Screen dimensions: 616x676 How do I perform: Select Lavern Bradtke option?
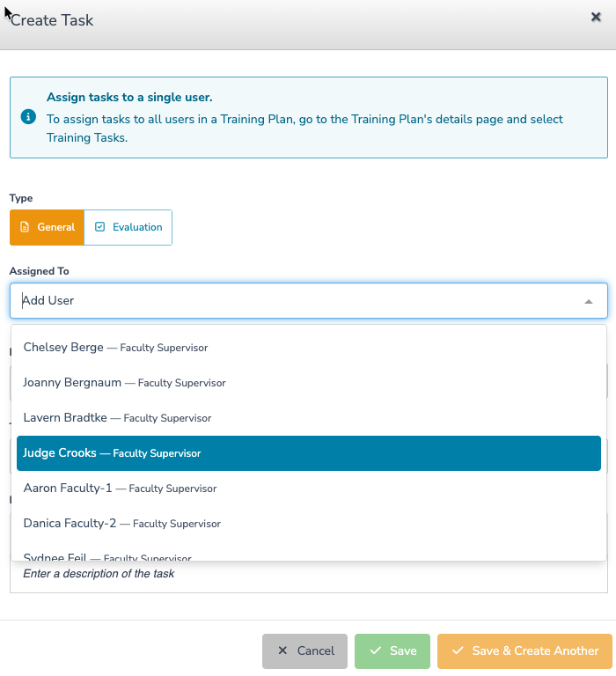(309, 418)
